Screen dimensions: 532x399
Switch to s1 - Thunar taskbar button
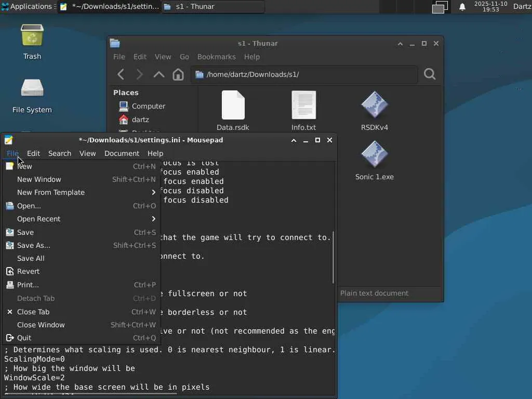tap(213, 6)
